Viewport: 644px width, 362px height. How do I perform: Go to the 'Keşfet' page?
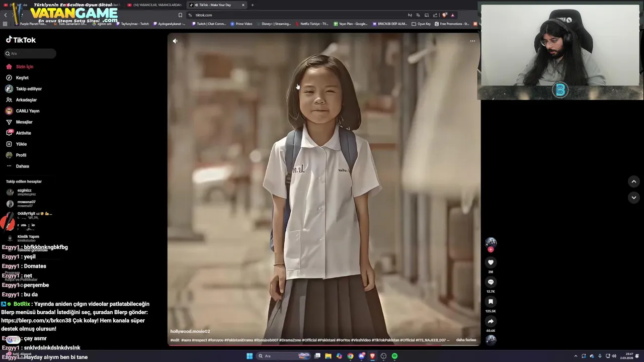pos(17,77)
